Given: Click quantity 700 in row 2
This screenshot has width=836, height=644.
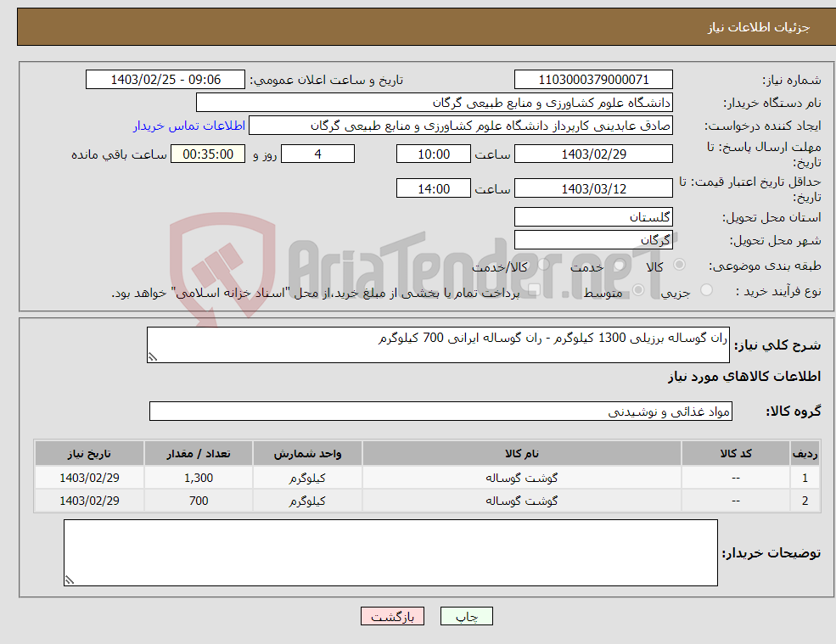Looking at the screenshot, I should coord(199,501).
